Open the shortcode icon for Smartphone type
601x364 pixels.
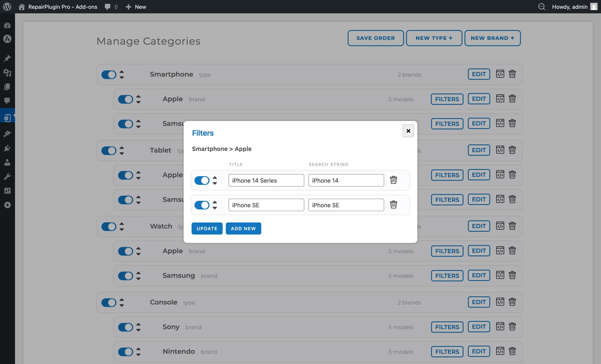coord(500,74)
